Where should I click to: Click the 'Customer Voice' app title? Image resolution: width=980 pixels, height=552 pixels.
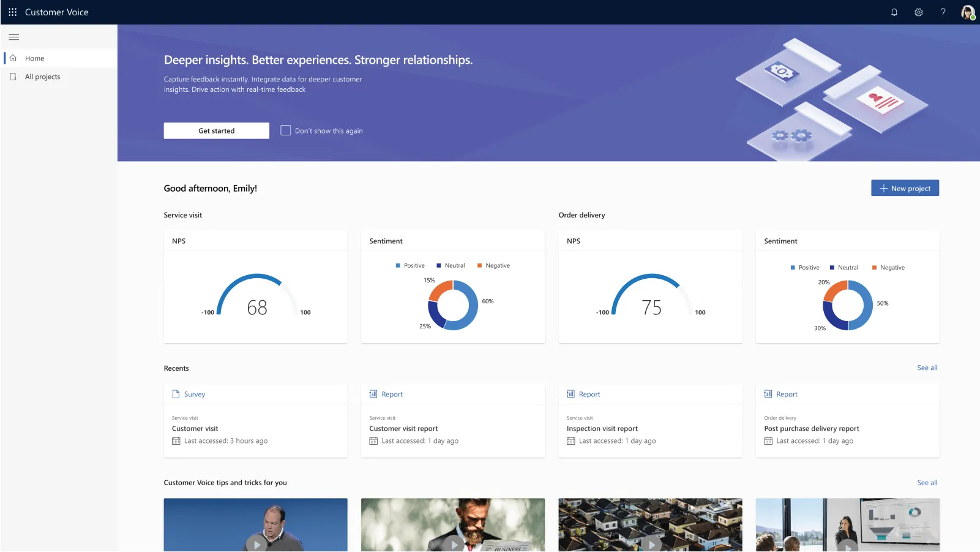57,12
